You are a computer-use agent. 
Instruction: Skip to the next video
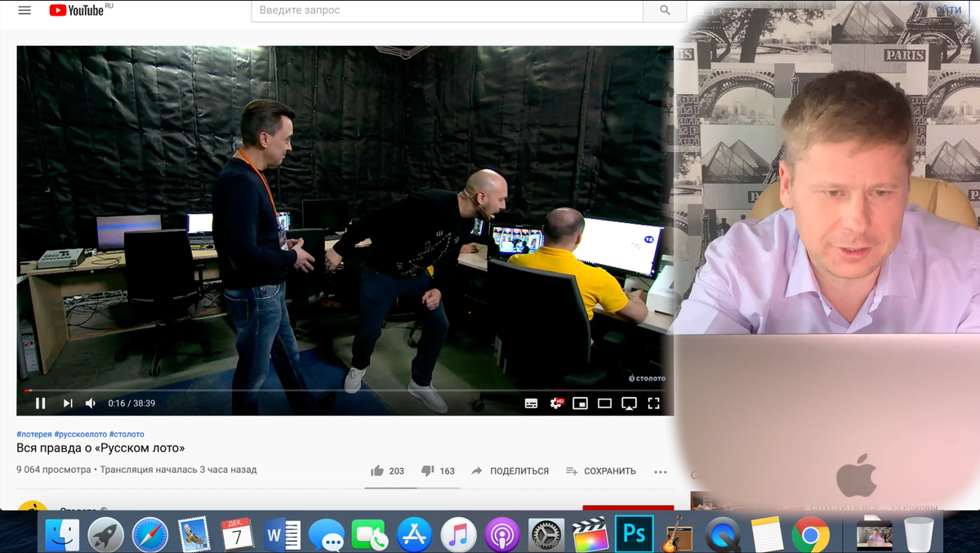pyautogui.click(x=68, y=403)
